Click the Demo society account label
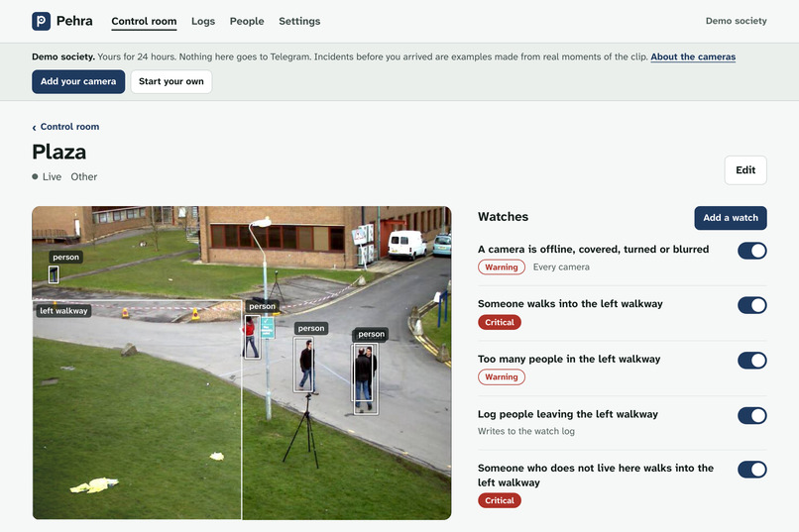The height and width of the screenshot is (532, 799). coord(736,21)
